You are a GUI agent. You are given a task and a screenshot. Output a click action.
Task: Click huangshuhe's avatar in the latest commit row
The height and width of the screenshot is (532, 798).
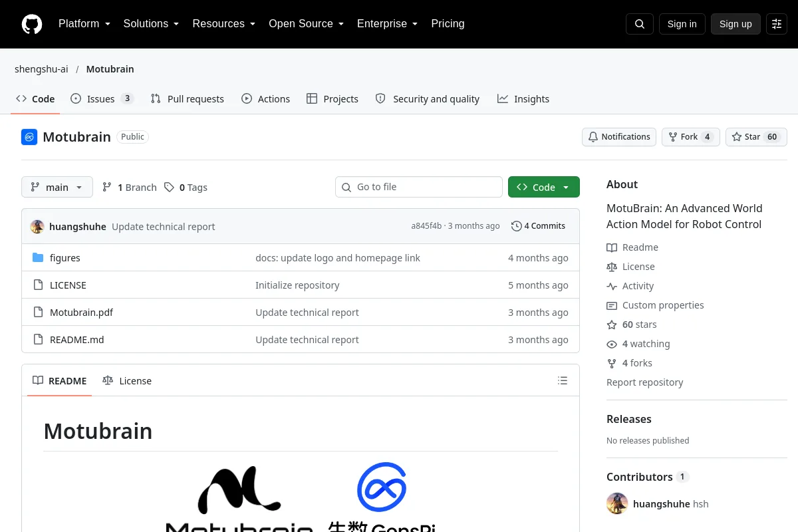coord(37,226)
